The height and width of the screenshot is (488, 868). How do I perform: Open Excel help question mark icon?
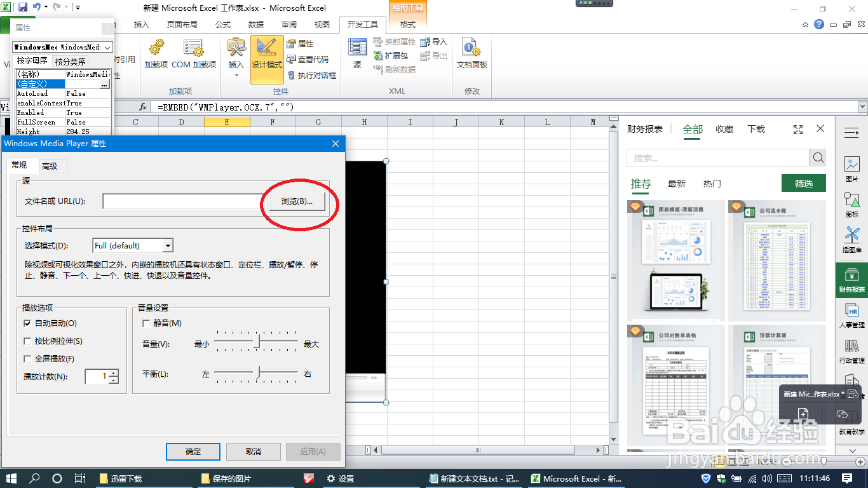pos(819,25)
